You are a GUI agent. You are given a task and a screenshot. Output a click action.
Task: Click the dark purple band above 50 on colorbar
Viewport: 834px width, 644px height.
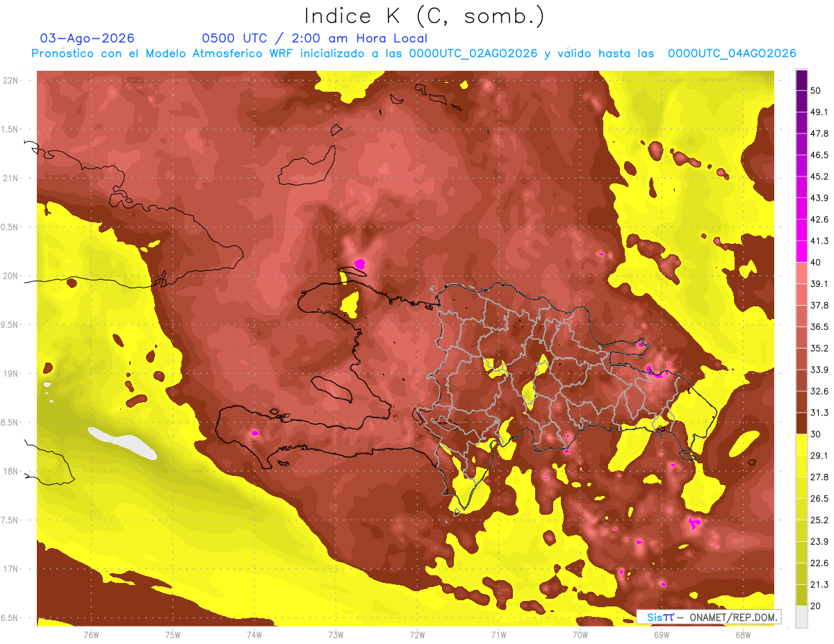pos(801,80)
